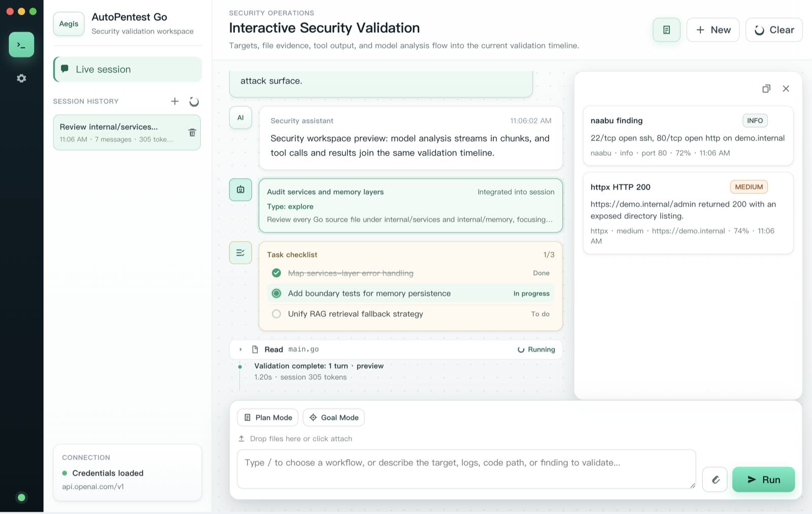The width and height of the screenshot is (812, 514).
Task: Open the document panel icon in header
Action: point(666,30)
